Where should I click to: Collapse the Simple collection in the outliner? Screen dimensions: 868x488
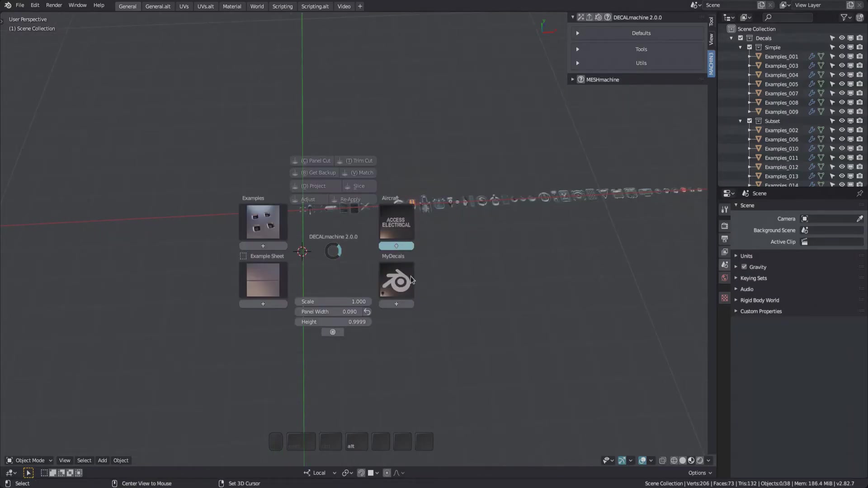[740, 47]
